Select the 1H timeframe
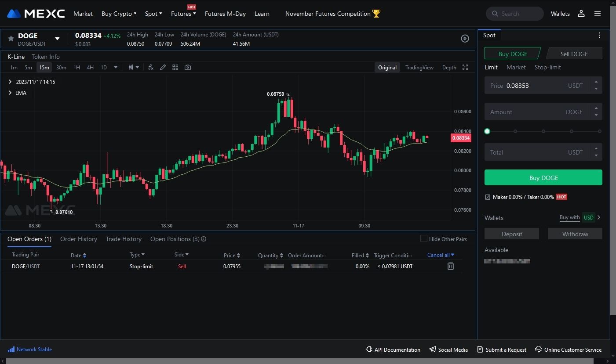The width and height of the screenshot is (616, 364). coord(77,67)
